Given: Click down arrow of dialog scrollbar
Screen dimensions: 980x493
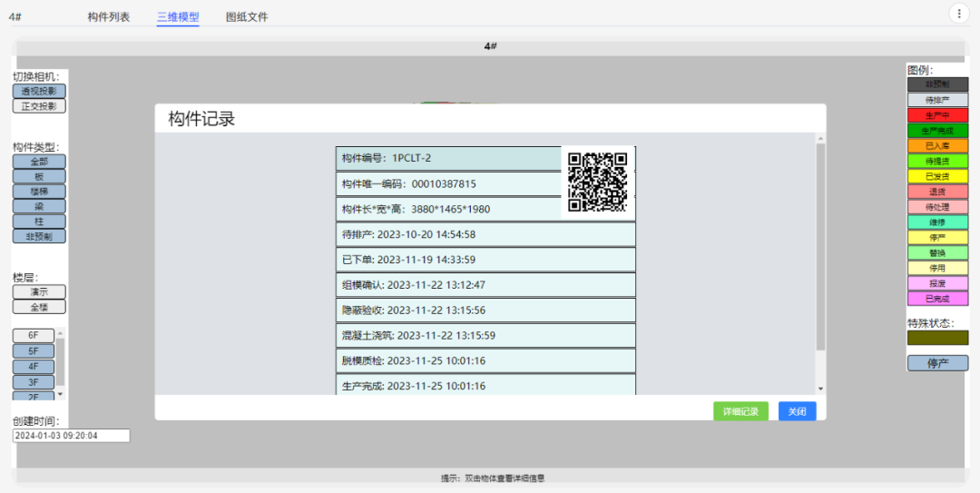Looking at the screenshot, I should [x=821, y=389].
